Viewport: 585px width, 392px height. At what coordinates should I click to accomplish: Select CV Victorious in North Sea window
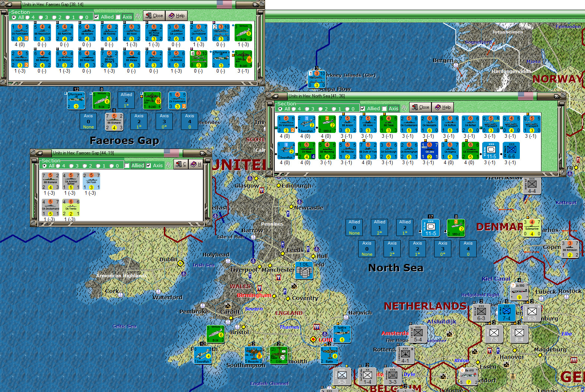click(x=286, y=124)
